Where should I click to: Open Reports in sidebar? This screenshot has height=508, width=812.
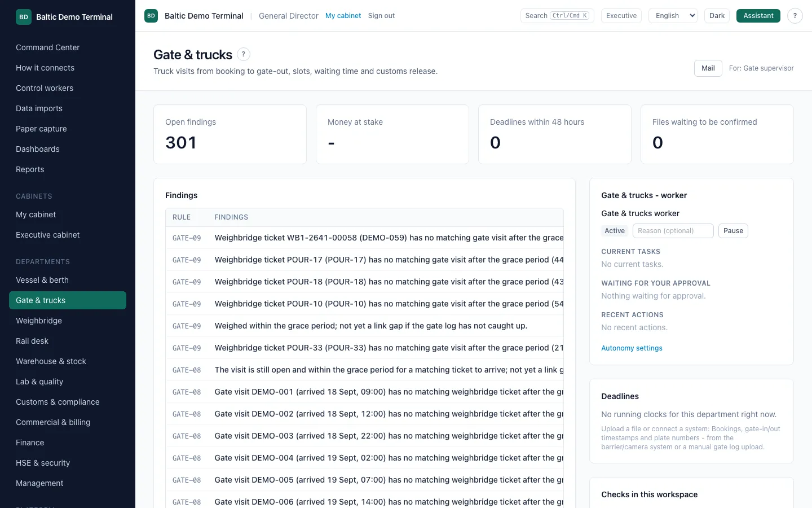click(68, 169)
